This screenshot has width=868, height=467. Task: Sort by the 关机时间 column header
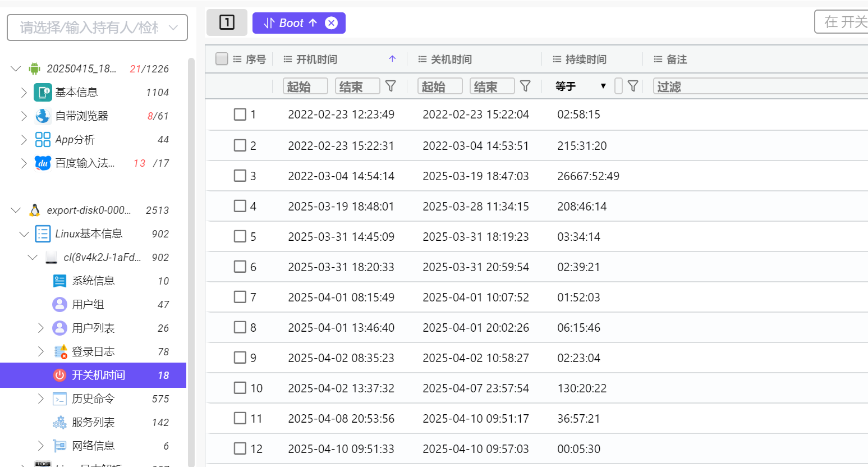[x=451, y=59]
